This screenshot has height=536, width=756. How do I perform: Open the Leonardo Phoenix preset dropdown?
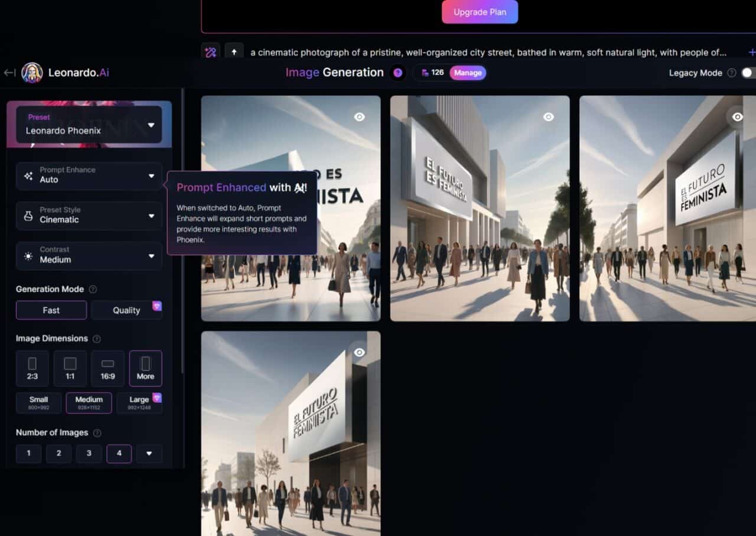[89, 125]
